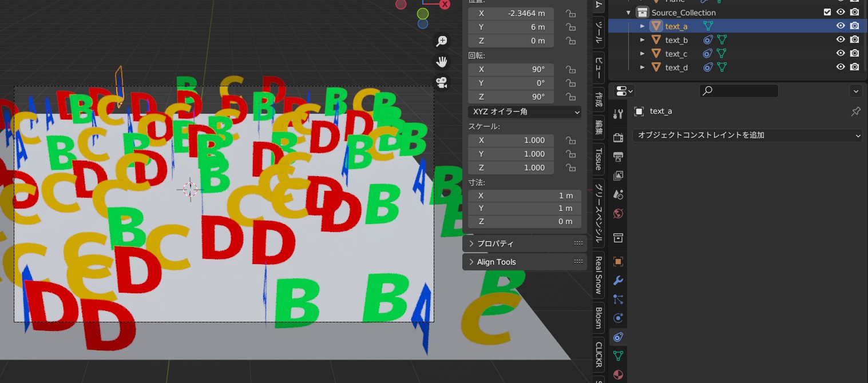The image size is (868, 383).
Task: Hide text_b using its eye toggle
Action: point(841,39)
